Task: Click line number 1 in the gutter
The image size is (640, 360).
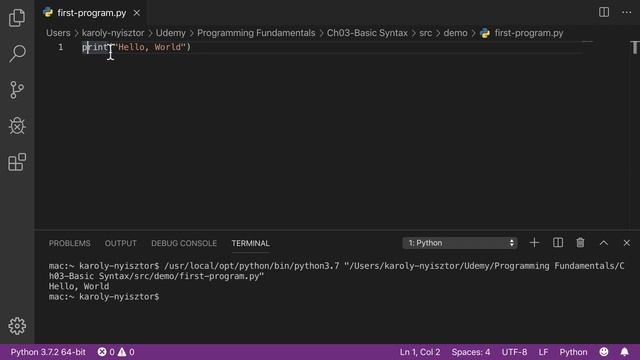Action: (x=60, y=47)
